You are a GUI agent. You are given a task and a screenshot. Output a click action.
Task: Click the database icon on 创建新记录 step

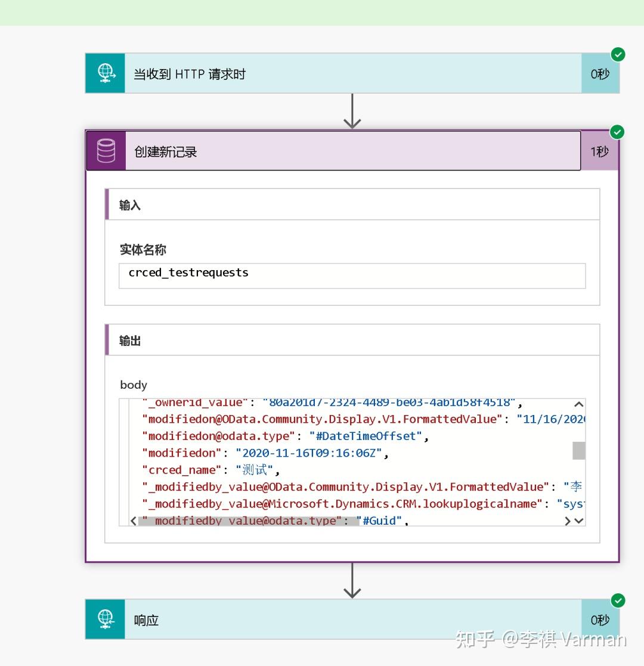click(106, 151)
